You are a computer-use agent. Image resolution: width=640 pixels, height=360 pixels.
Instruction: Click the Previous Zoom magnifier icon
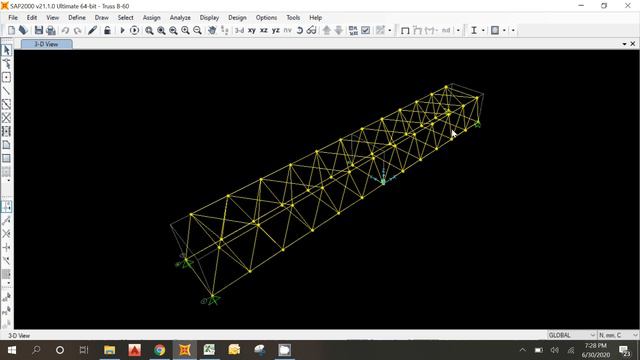tap(173, 30)
